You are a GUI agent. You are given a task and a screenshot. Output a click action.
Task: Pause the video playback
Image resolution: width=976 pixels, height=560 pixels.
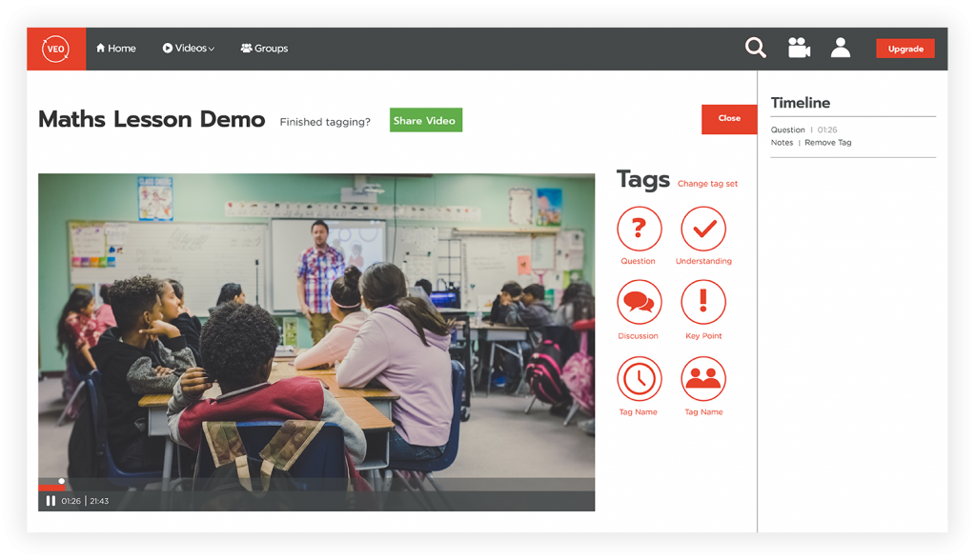click(51, 501)
